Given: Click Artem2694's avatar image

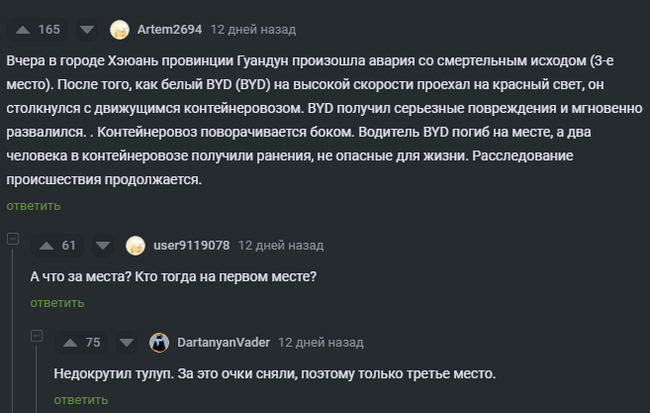Looking at the screenshot, I should [x=120, y=29].
